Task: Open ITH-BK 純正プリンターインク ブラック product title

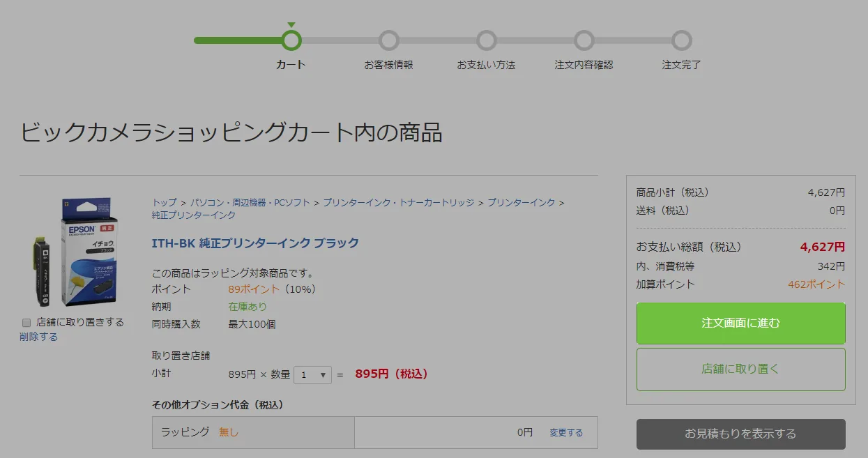Action: [255, 243]
